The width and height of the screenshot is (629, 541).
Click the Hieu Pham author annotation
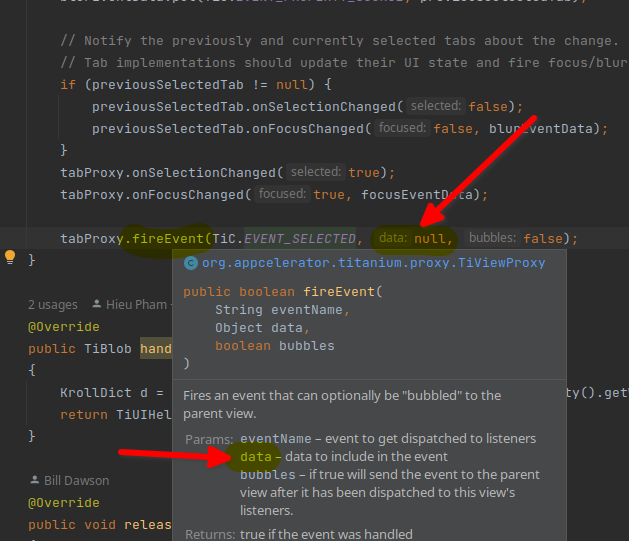point(136,305)
